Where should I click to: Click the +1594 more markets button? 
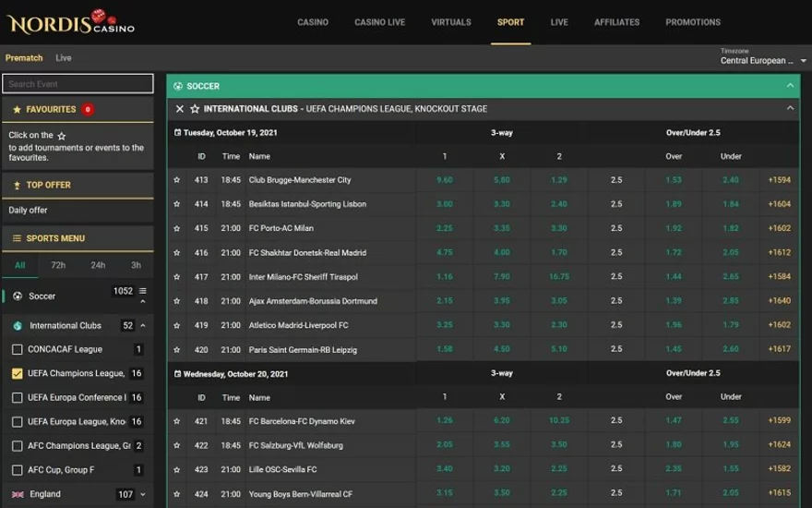[779, 180]
